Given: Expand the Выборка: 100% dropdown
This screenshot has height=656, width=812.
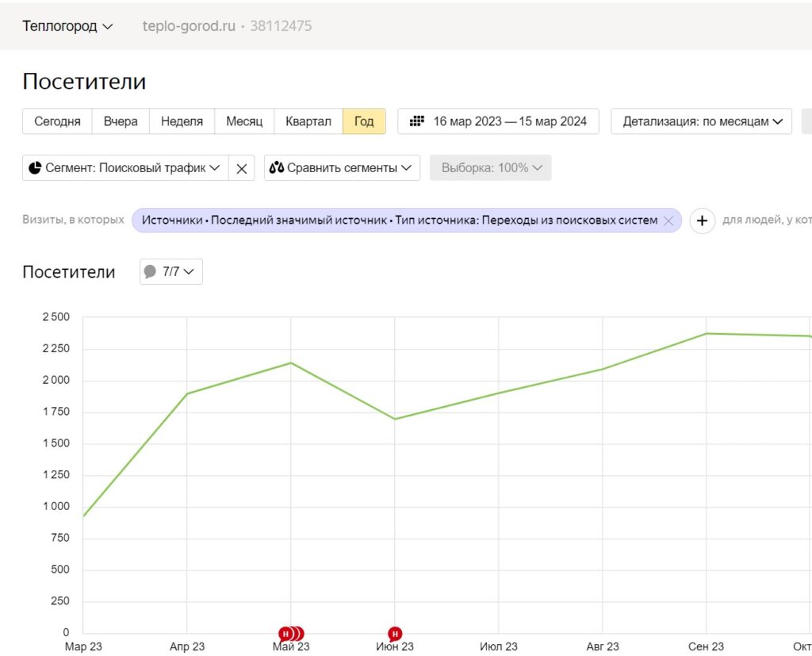Looking at the screenshot, I should pyautogui.click(x=490, y=168).
